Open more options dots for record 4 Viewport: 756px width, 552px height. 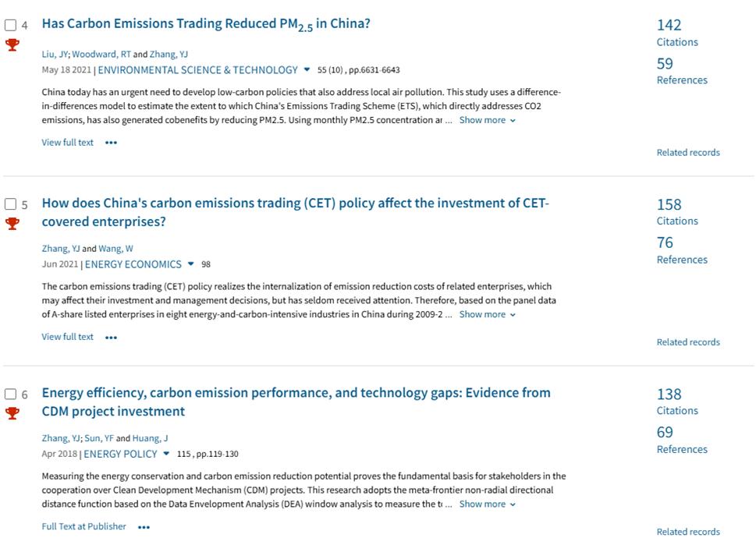coord(111,143)
